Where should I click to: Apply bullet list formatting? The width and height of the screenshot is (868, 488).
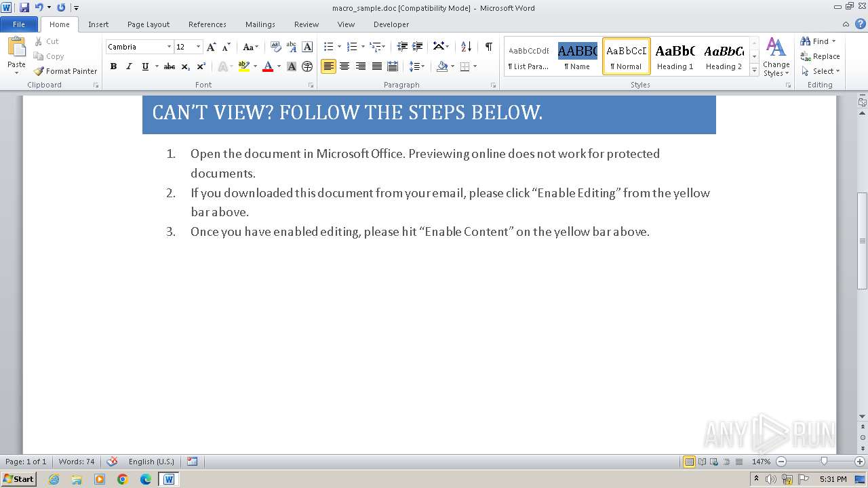(328, 47)
